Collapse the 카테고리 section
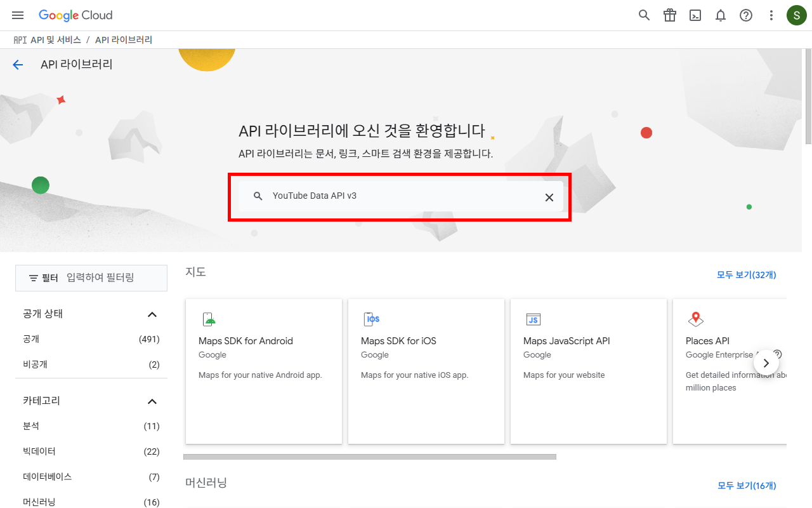The height and width of the screenshot is (508, 812). [x=152, y=401]
